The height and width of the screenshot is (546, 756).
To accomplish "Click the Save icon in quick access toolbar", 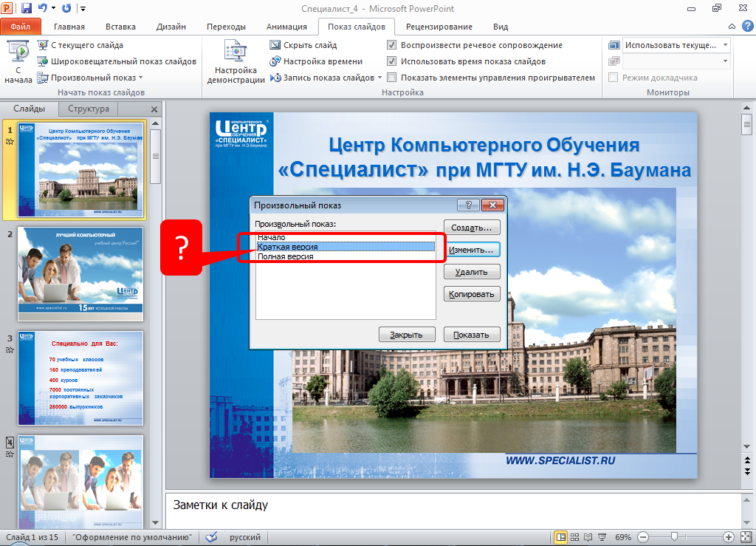I will pos(27,8).
